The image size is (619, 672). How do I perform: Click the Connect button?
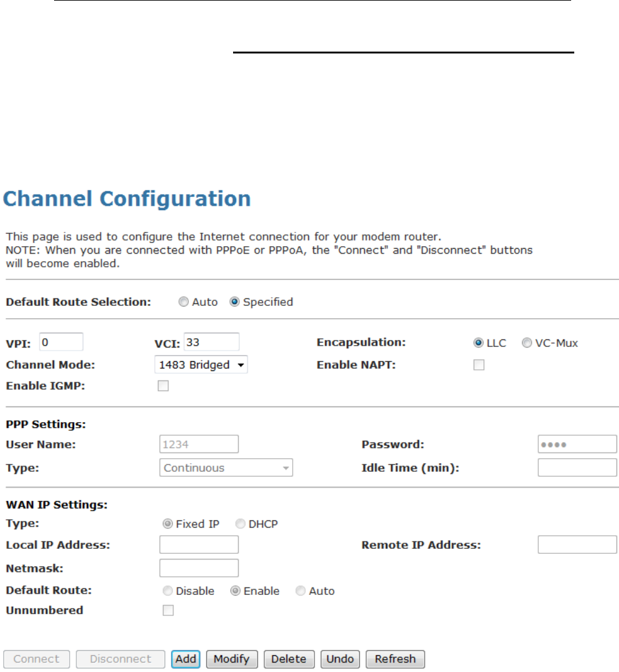click(x=37, y=659)
